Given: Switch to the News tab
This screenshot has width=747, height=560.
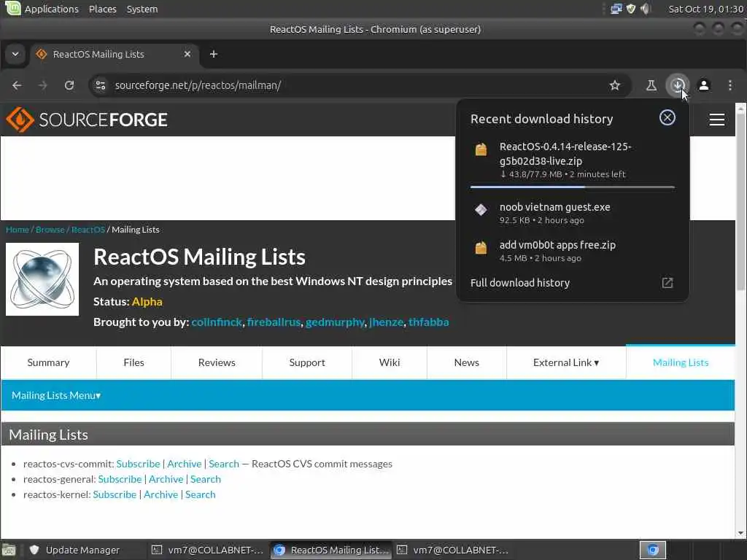Looking at the screenshot, I should pyautogui.click(x=466, y=362).
